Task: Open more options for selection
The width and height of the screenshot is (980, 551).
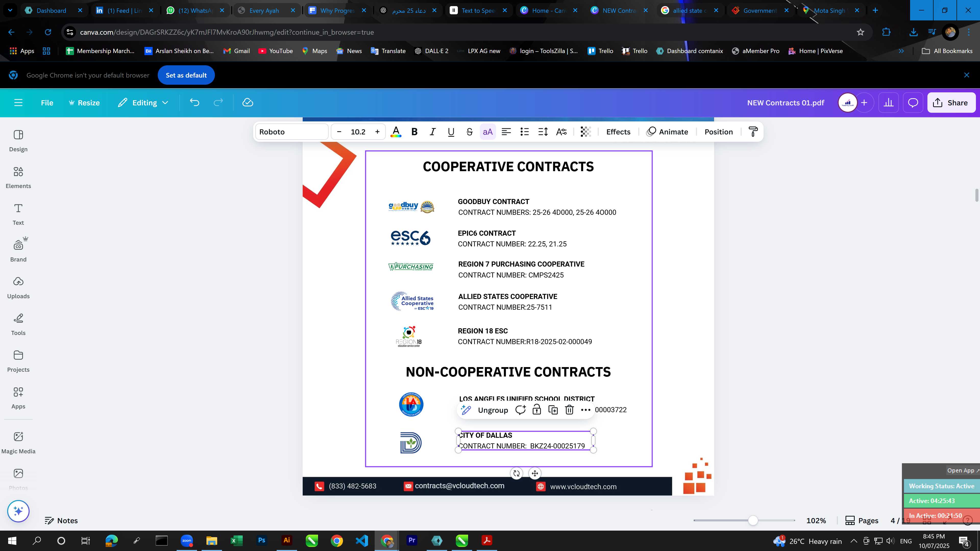Action: [585, 410]
